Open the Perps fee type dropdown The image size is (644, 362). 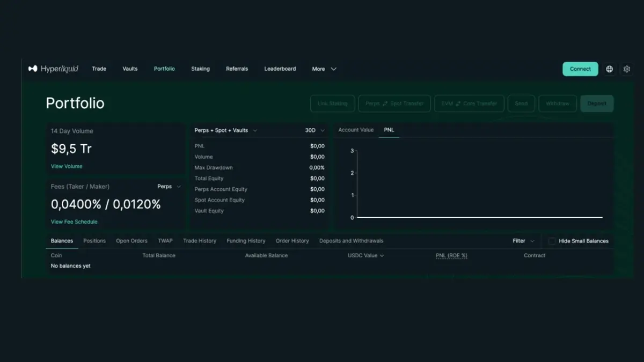[169, 187]
